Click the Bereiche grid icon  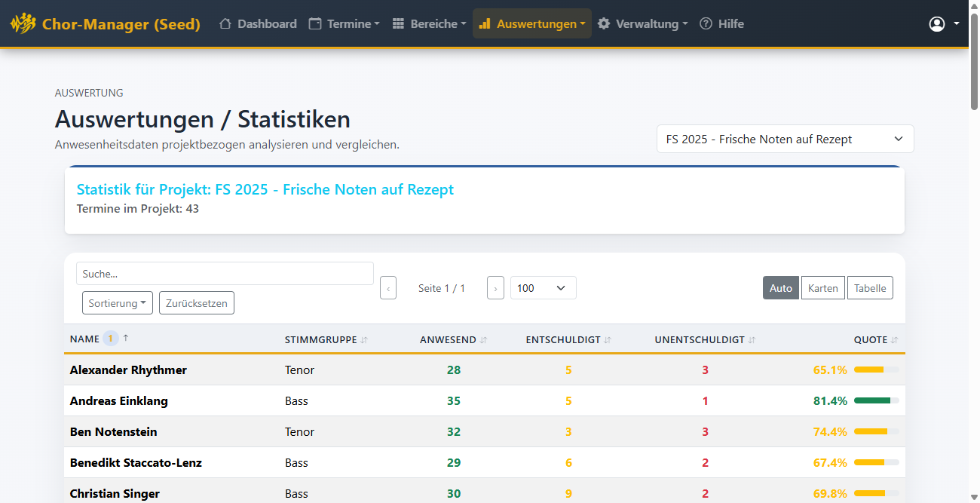pos(399,23)
